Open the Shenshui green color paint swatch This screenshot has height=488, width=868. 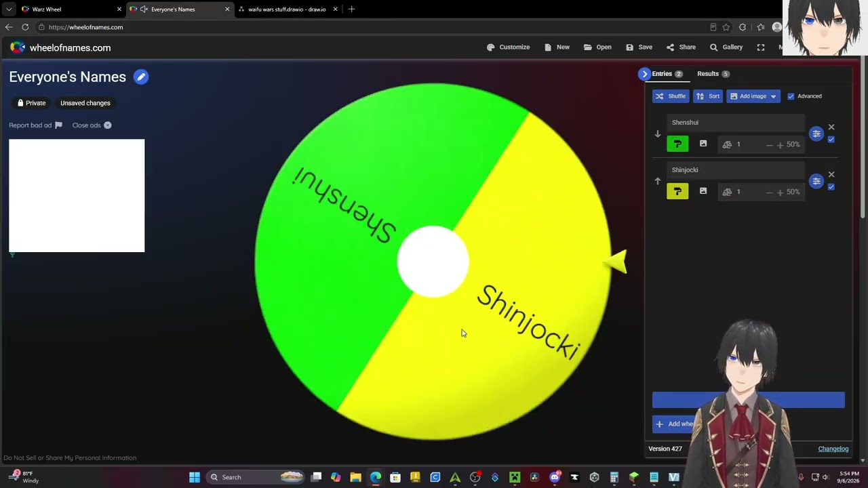click(x=677, y=144)
